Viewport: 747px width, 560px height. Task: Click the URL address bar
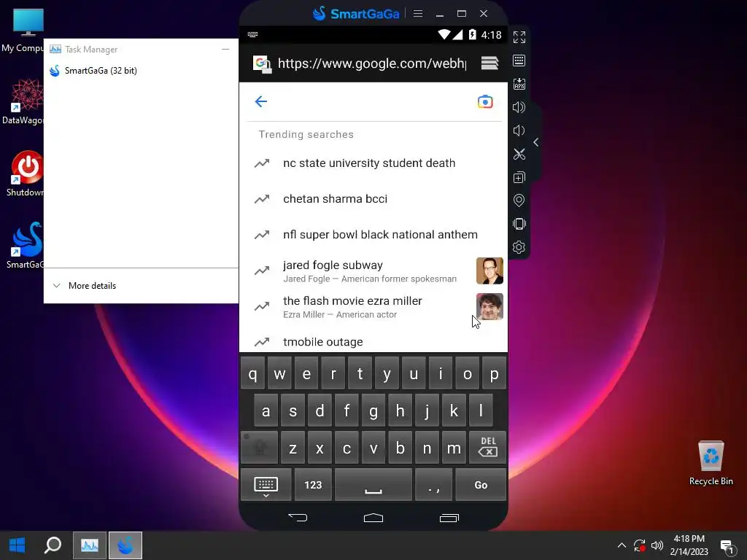point(371,63)
